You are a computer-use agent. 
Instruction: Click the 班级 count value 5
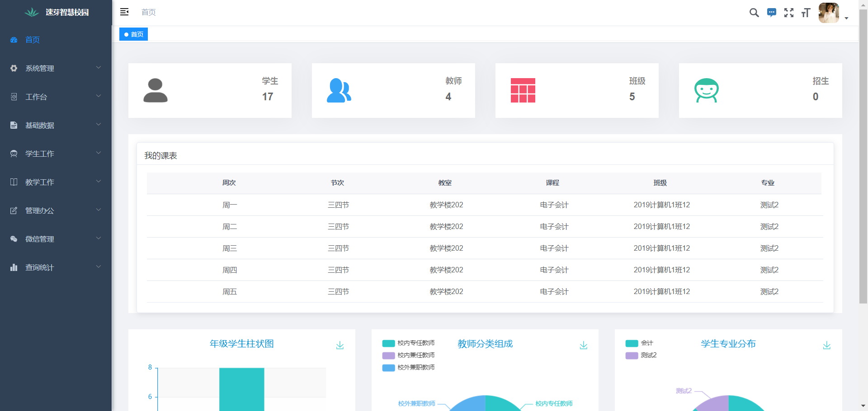coord(632,97)
